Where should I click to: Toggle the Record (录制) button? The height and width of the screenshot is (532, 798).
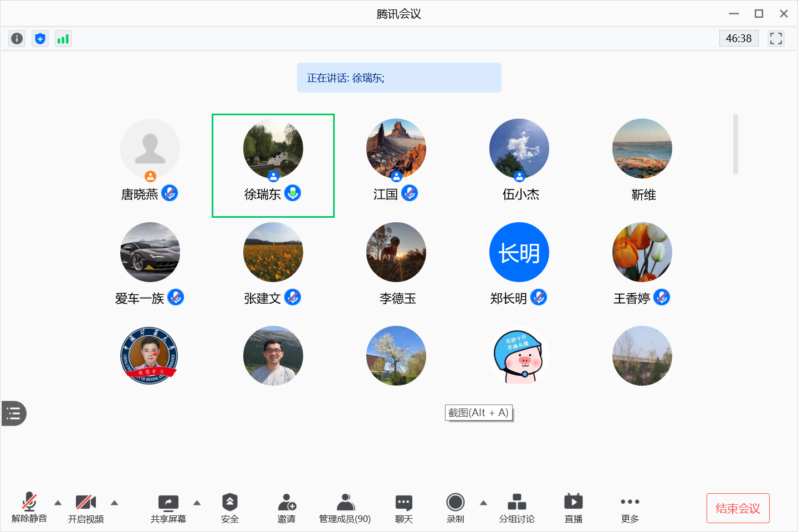click(455, 508)
